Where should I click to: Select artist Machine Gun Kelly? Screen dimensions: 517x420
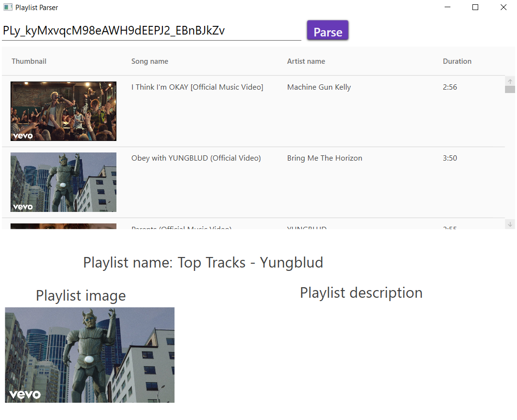319,87
